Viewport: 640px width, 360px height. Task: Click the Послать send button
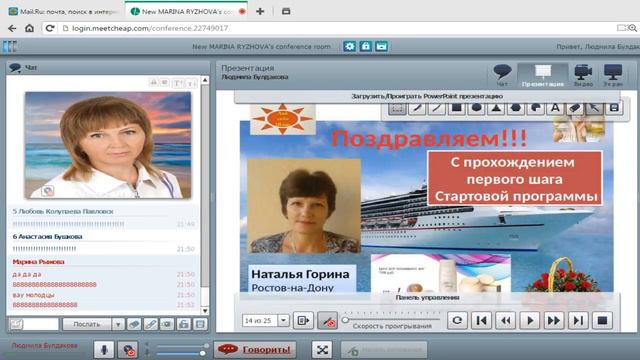point(87,324)
